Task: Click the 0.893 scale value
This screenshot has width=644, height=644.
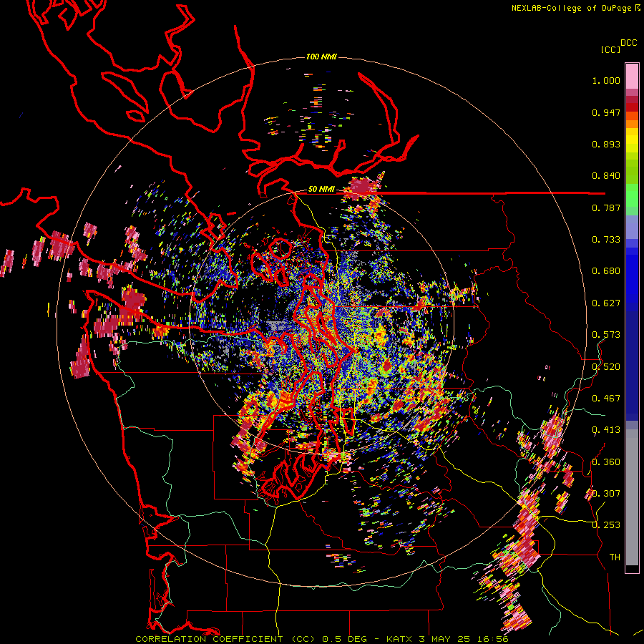Action: click(x=606, y=144)
